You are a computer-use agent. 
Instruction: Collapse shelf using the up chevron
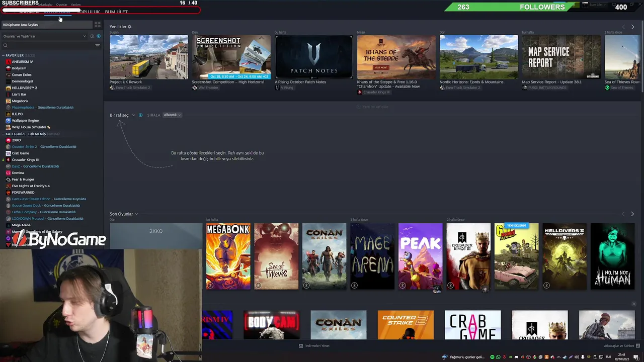pyautogui.click(x=633, y=304)
